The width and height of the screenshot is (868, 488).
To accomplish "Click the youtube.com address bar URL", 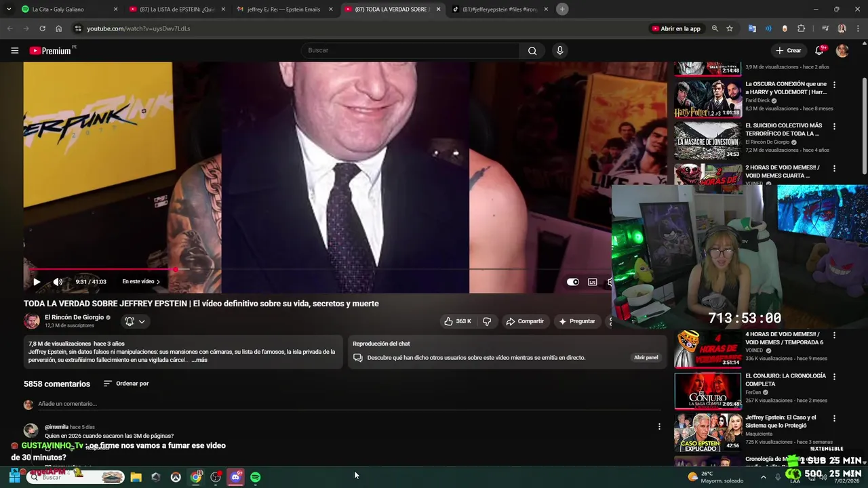I will tap(138, 28).
